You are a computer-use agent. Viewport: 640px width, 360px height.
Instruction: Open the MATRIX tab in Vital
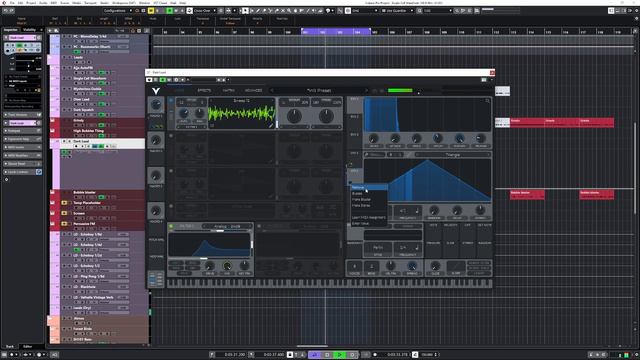coord(229,91)
